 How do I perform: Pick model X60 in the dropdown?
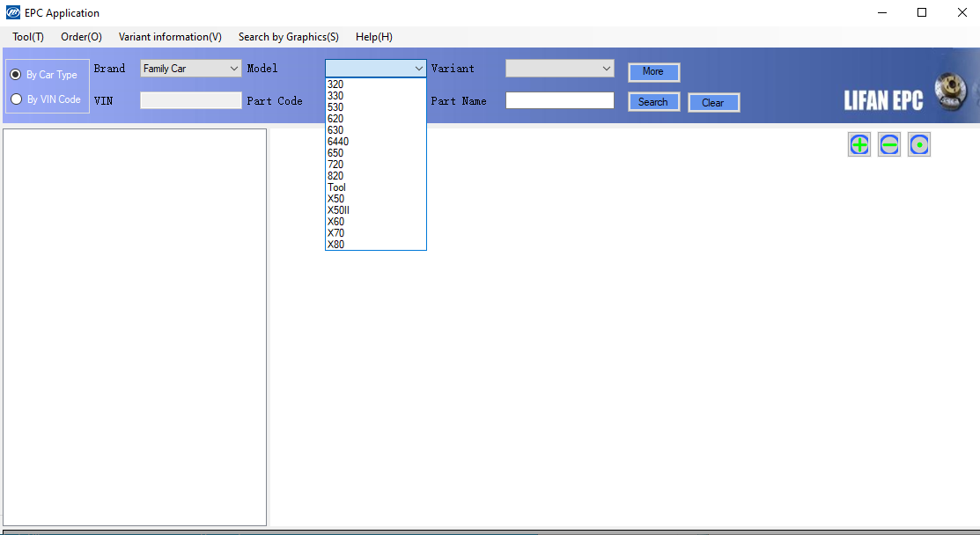376,222
